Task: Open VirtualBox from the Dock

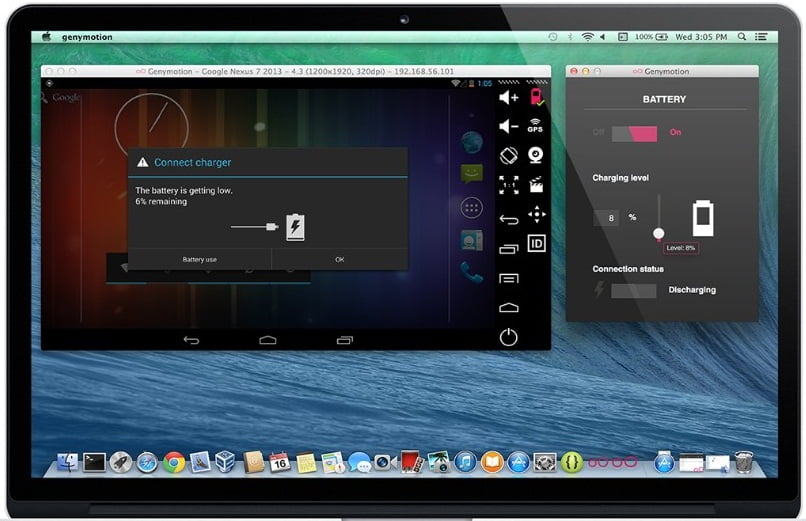Action: (225, 461)
